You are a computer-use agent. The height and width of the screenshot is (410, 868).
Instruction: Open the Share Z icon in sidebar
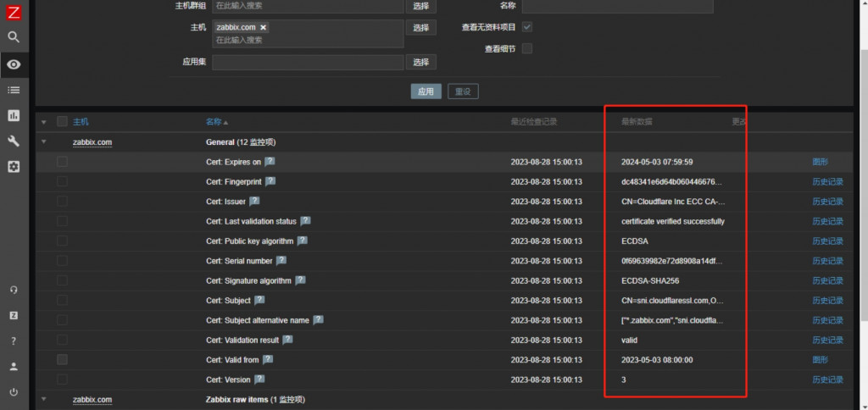tap(14, 315)
